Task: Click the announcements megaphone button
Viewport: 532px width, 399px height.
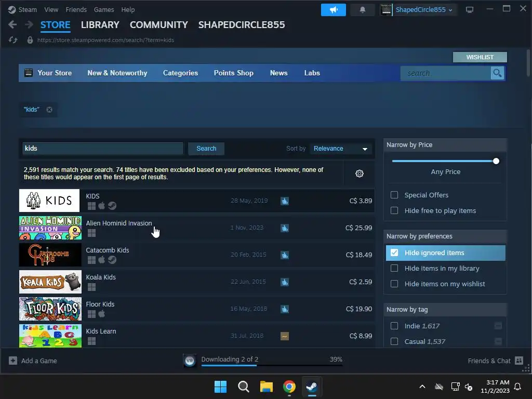Action: (333, 10)
